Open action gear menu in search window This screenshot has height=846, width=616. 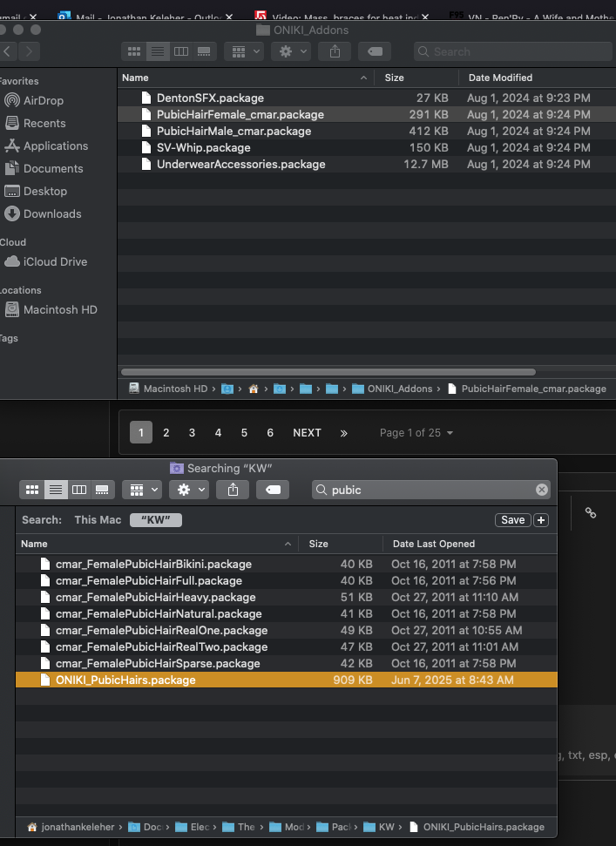point(189,490)
